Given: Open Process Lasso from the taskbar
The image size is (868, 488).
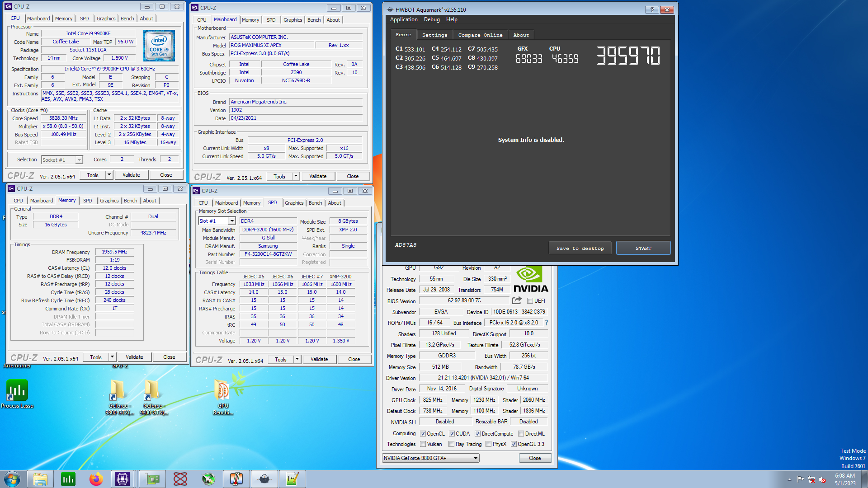Looking at the screenshot, I should point(68,479).
